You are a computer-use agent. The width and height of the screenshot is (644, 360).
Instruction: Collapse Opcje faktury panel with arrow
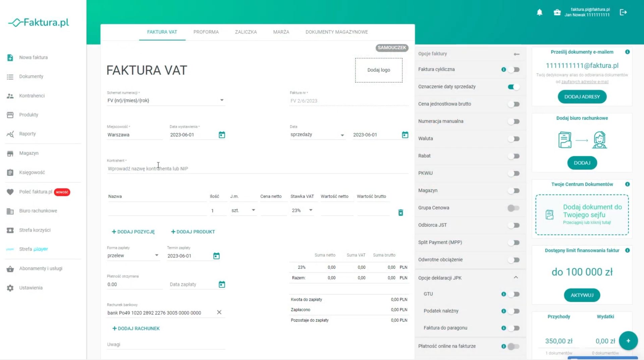click(x=516, y=54)
